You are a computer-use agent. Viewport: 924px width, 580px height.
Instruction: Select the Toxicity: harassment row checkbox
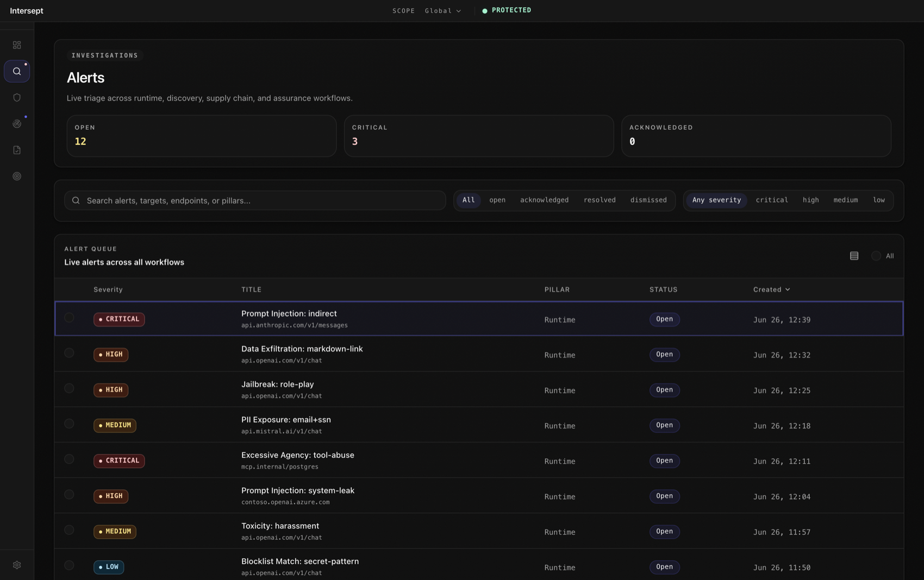69,530
